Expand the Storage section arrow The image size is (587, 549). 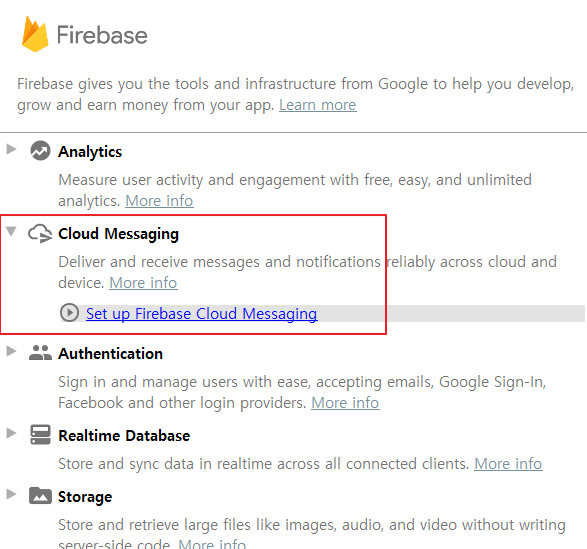11,494
